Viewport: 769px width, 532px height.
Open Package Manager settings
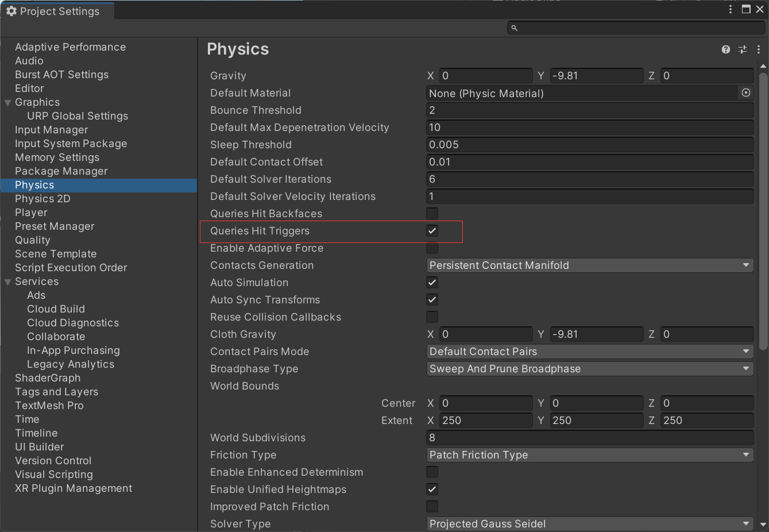tap(61, 171)
